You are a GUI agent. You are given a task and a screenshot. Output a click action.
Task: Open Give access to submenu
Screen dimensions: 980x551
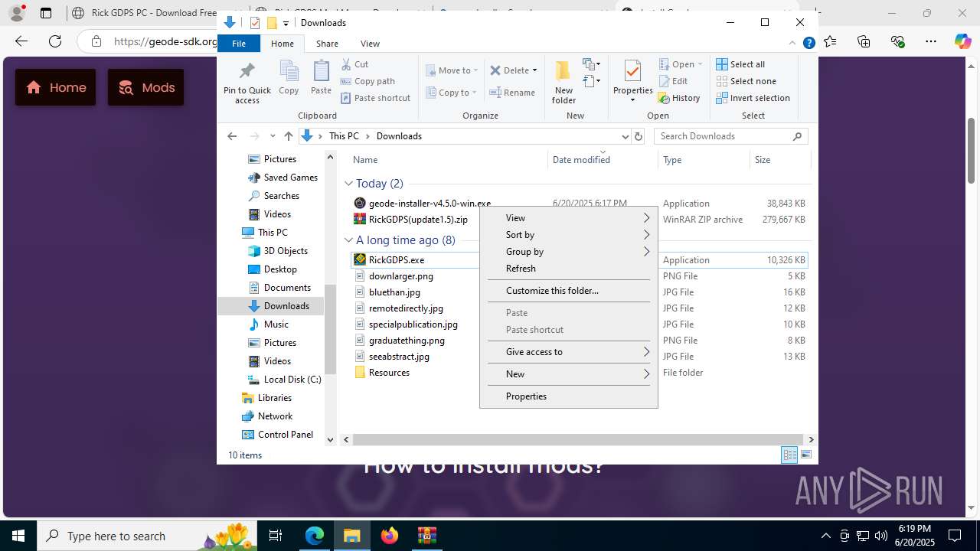568,352
